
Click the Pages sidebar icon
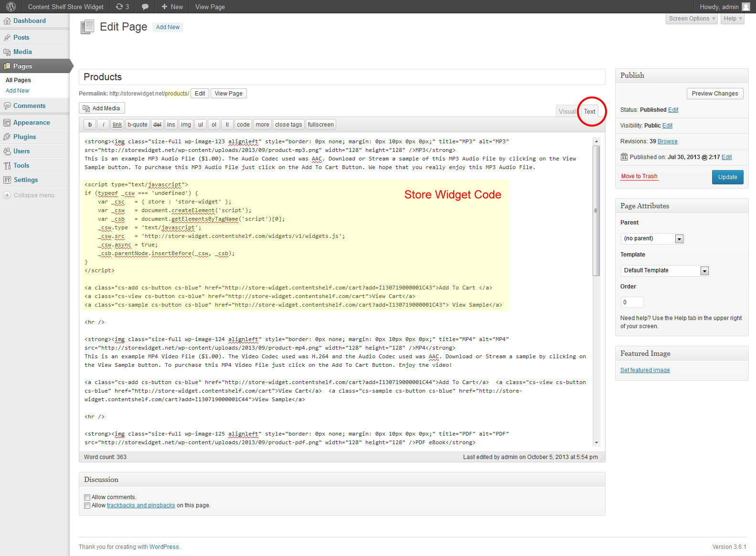pos(7,66)
